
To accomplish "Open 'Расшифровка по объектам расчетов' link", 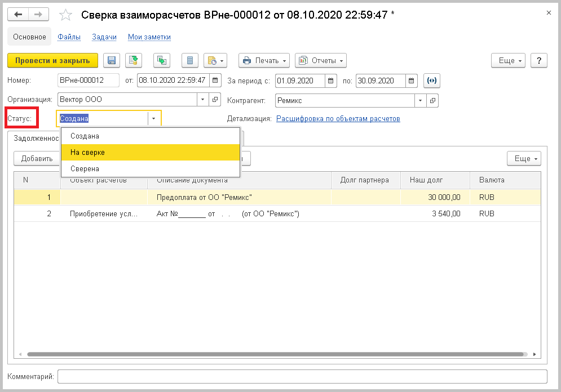I will 338,119.
